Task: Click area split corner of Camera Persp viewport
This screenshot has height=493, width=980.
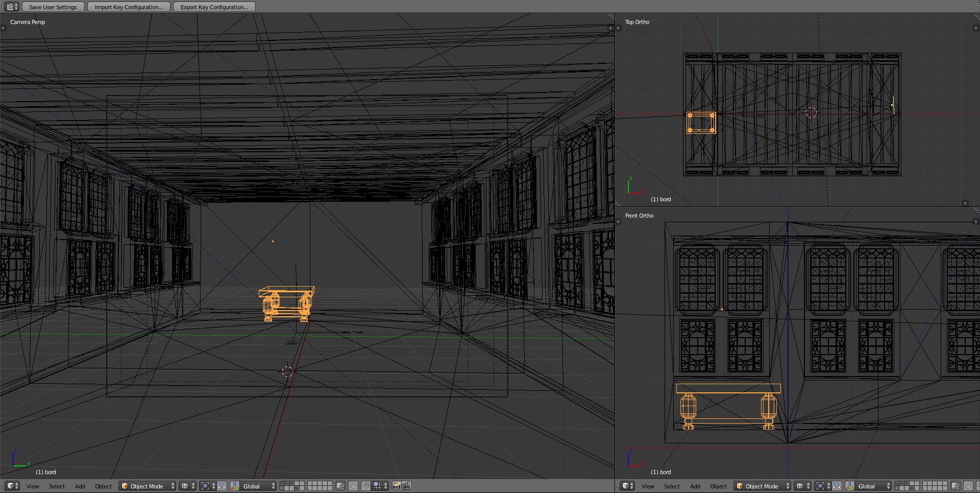Action: tap(611, 17)
